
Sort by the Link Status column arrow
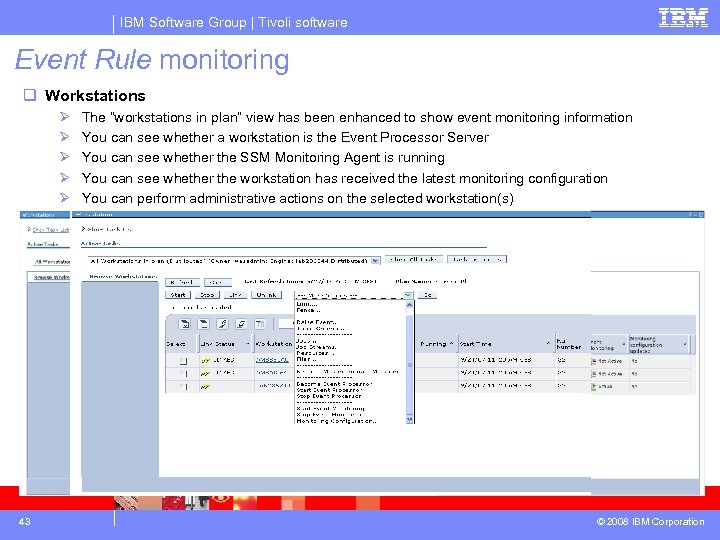click(x=248, y=344)
